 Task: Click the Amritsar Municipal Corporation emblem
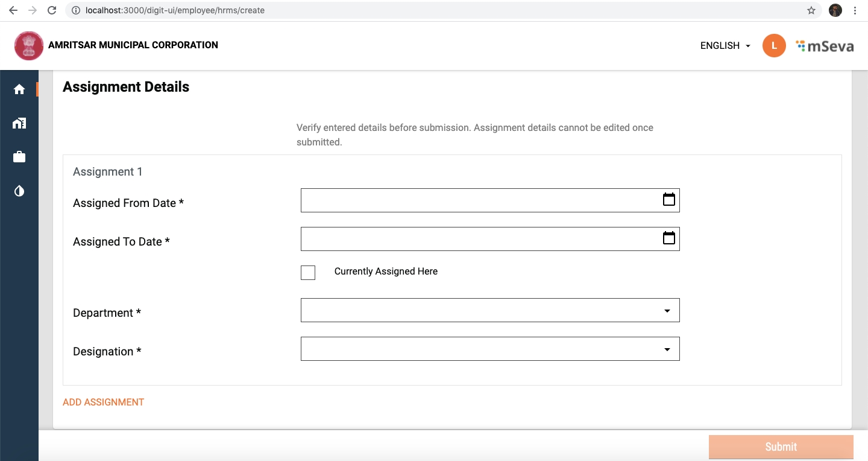pos(29,46)
